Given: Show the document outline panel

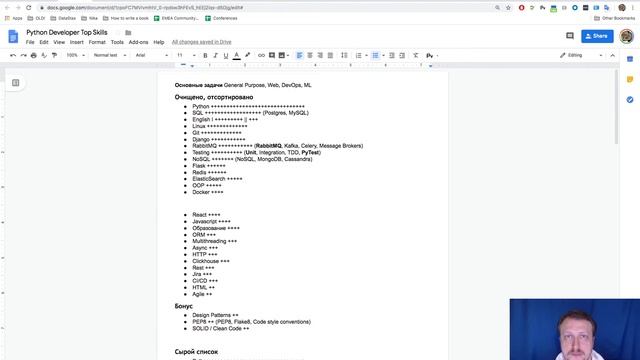Looking at the screenshot, I should coord(16,83).
